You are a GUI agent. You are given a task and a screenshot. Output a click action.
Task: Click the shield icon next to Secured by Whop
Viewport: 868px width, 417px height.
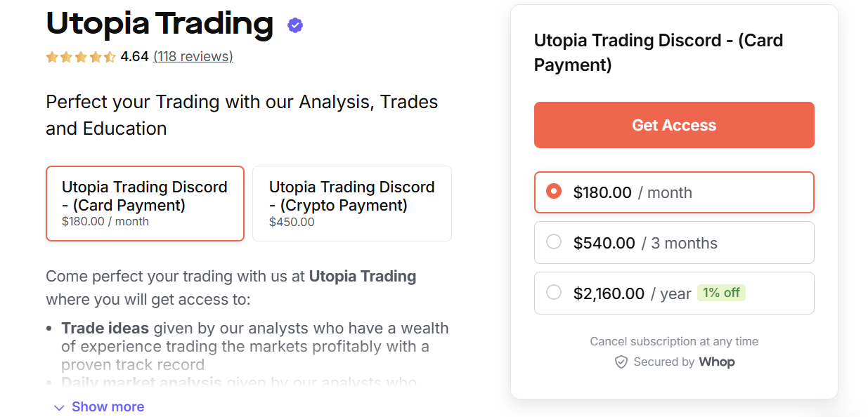tap(621, 362)
